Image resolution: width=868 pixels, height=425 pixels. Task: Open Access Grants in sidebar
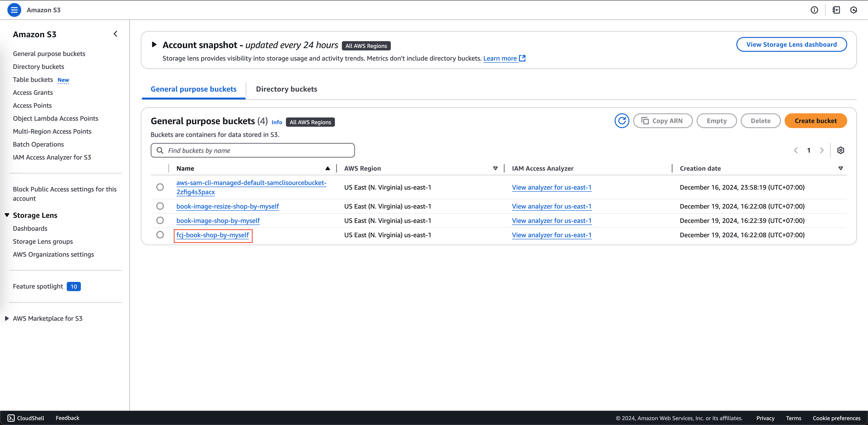pyautogui.click(x=33, y=92)
